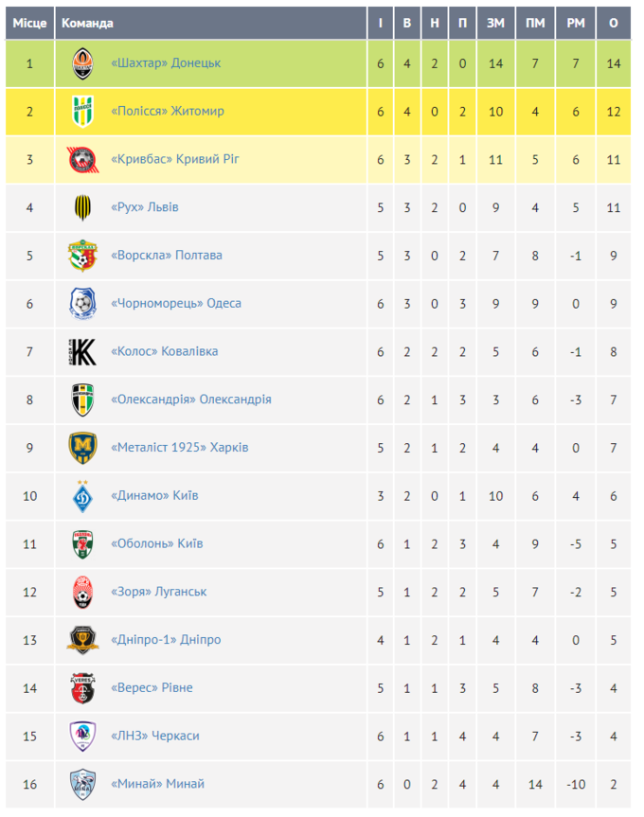Click the Kolos Kovalivka club logo
Image resolution: width=644 pixels, height=817 pixels.
click(82, 351)
